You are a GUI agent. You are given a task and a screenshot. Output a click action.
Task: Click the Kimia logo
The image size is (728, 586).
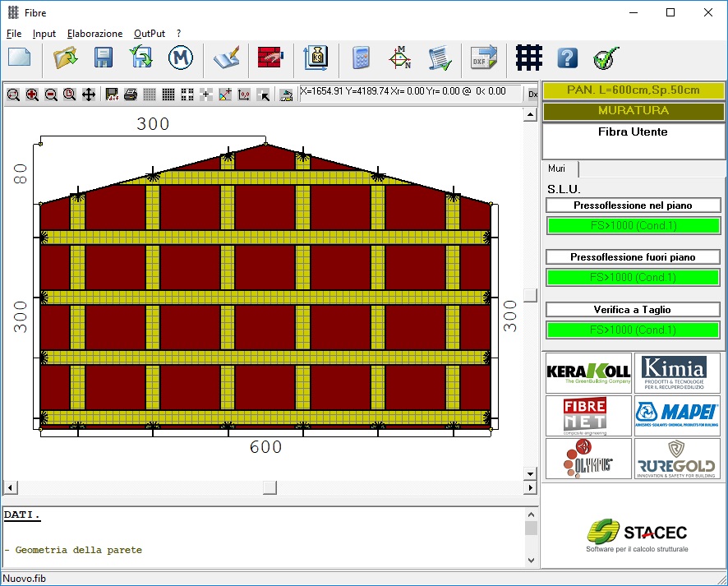coord(677,373)
